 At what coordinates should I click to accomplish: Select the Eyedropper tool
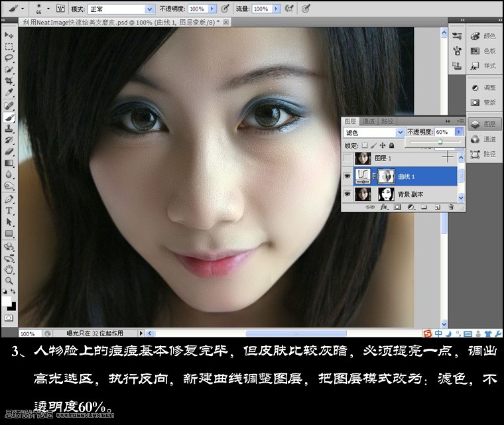[x=9, y=93]
